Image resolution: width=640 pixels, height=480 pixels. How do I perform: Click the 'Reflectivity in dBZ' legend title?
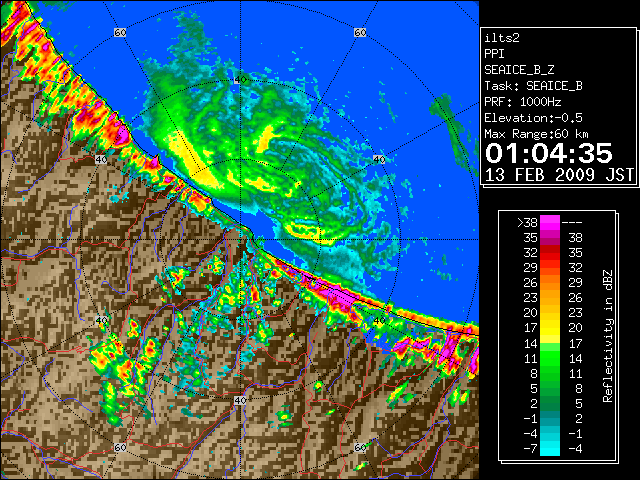608,336
